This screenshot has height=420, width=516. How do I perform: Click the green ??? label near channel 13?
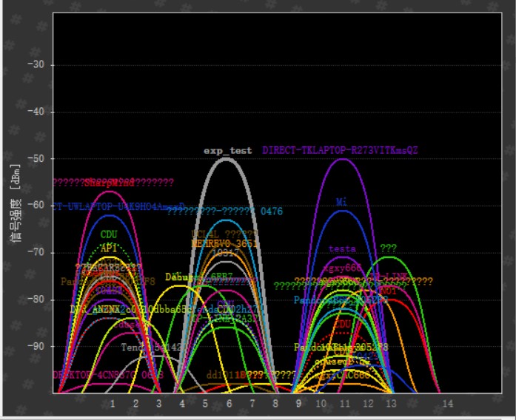[x=389, y=248]
